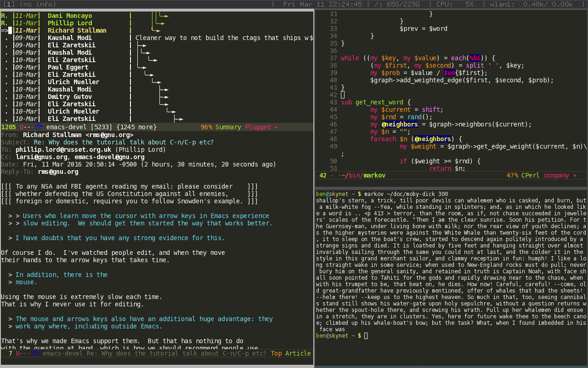The image size is (588, 368).
Task: Click the 'To any NSA and FBI agents' line
Action: click(129, 186)
